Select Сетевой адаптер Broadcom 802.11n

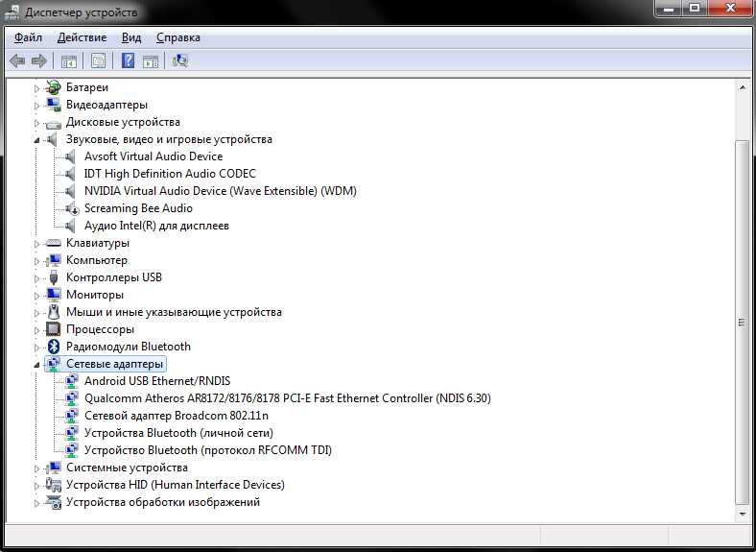pos(177,416)
